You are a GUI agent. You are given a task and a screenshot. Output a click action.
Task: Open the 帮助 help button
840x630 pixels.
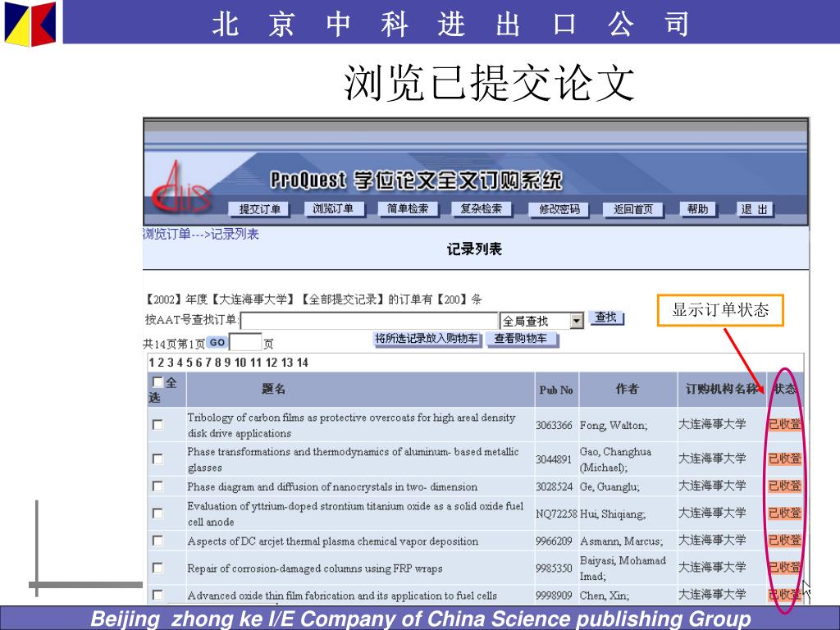click(x=697, y=209)
